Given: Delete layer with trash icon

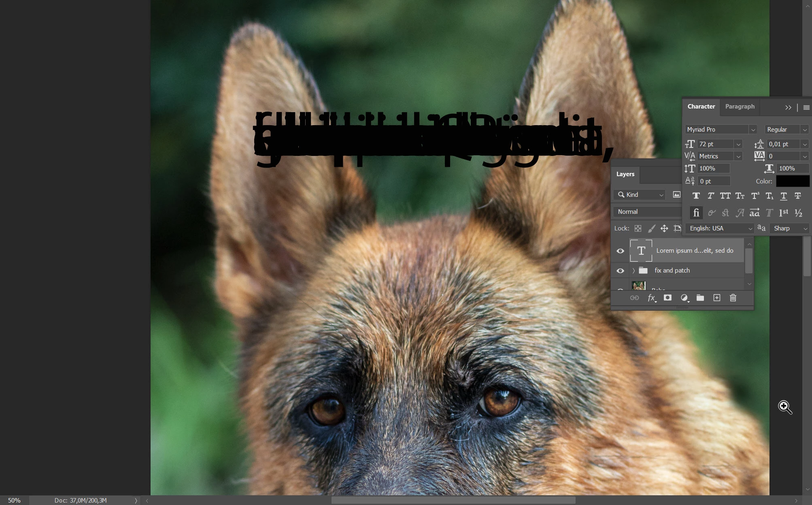Looking at the screenshot, I should [733, 298].
